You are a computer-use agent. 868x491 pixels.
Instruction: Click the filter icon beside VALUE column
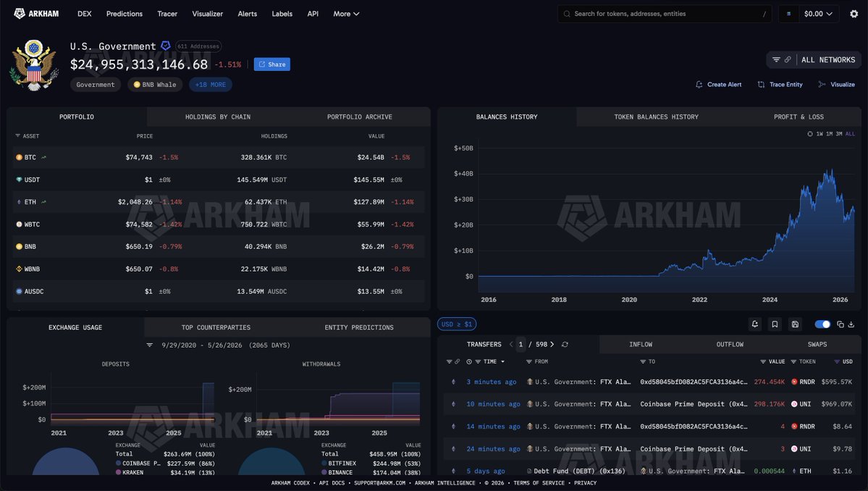763,361
